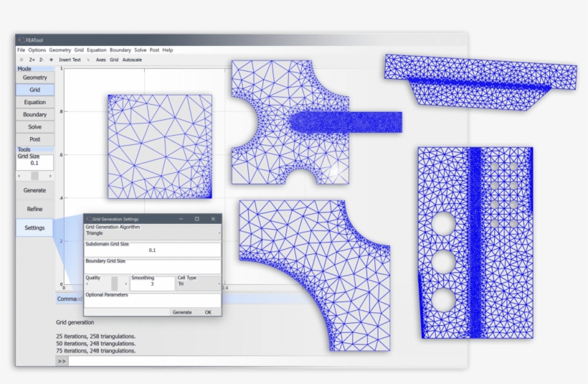Minimize the Grid Generation Settings dialog
588x384 pixels.
click(x=181, y=219)
